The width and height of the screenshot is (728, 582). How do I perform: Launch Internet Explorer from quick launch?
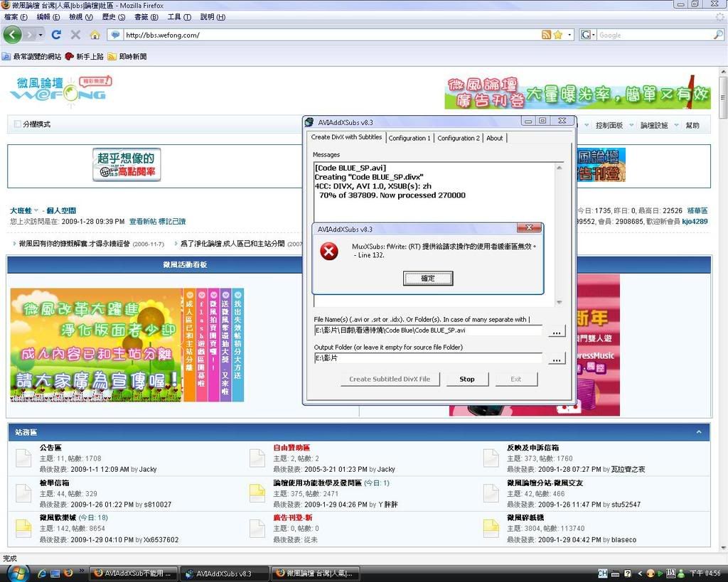[x=42, y=573]
